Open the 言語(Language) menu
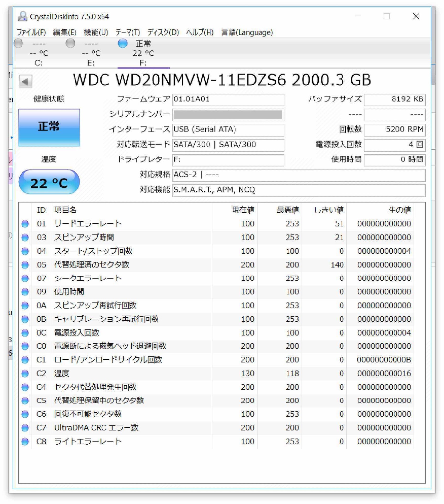Screen dimensions: 444x504 click(247, 32)
